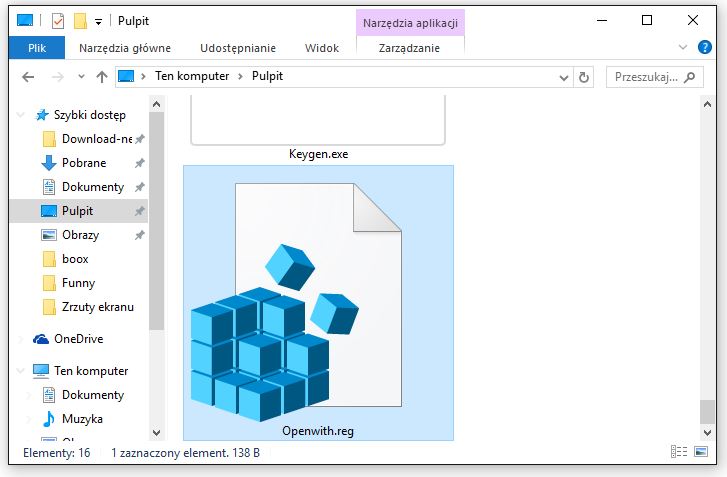Click the search magnifier icon
The image size is (727, 477).
tap(689, 77)
